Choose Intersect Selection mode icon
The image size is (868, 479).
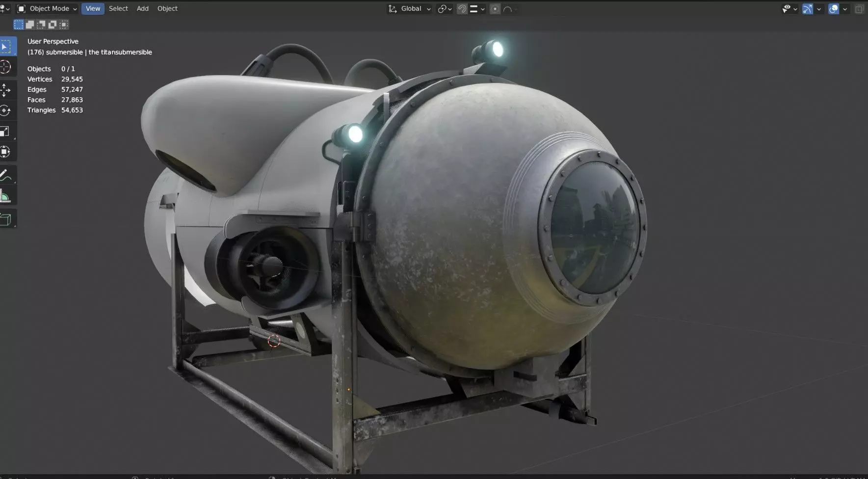64,25
